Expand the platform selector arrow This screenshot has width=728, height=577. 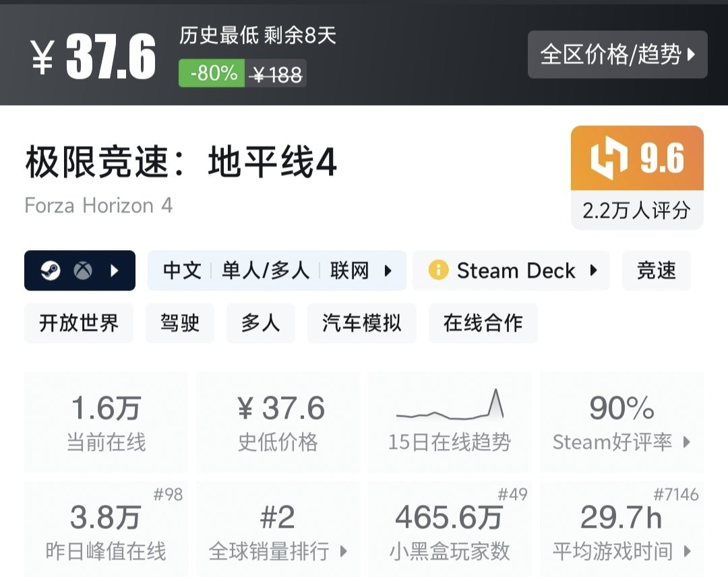coord(115,271)
